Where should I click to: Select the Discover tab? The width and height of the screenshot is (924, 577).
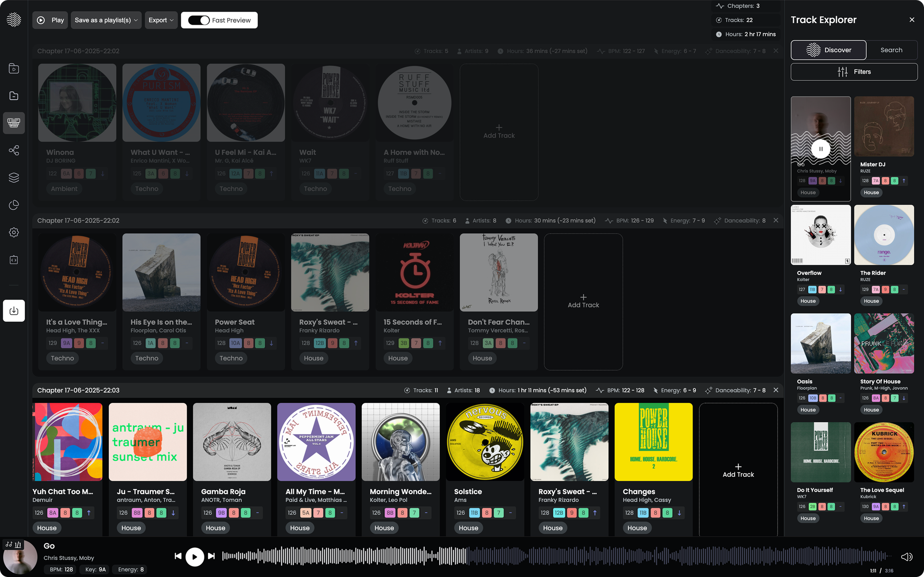point(828,50)
